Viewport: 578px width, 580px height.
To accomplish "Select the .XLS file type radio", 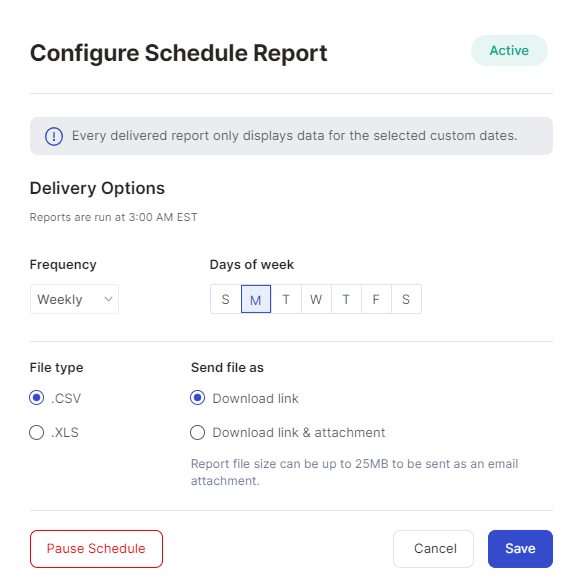I will (x=37, y=432).
